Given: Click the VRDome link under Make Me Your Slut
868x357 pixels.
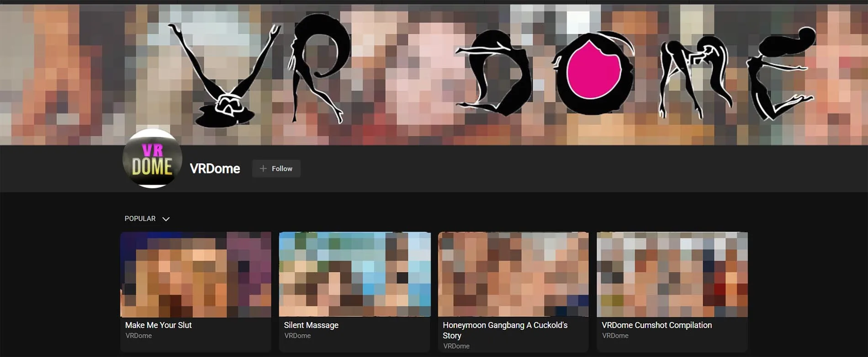Looking at the screenshot, I should [138, 336].
